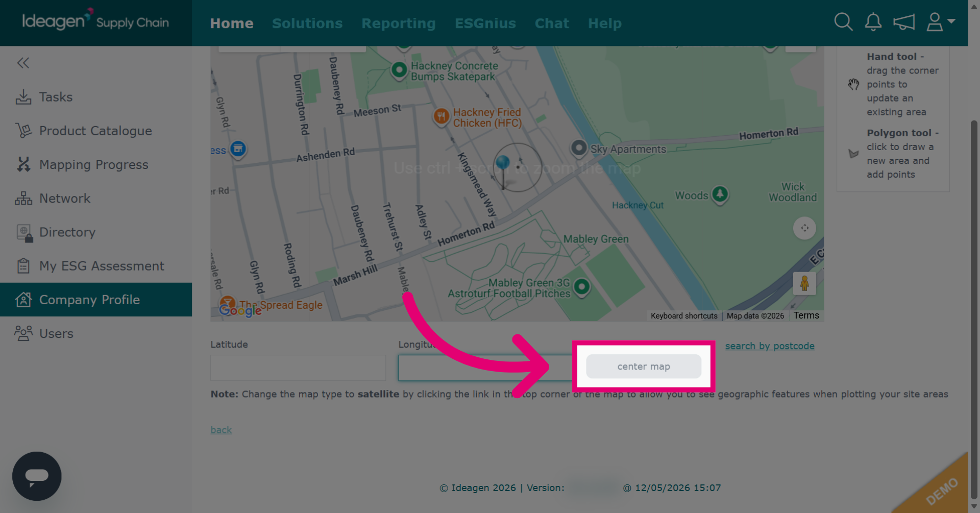
Task: Open the live chat bubble widget
Action: point(37,476)
